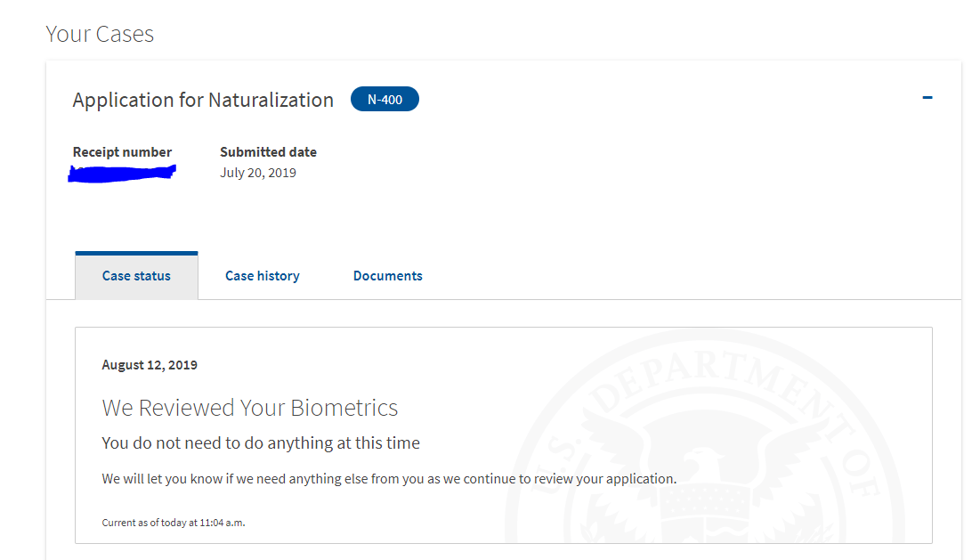Click the Department seal watermark image
The width and height of the screenshot is (980, 560).
(705, 437)
